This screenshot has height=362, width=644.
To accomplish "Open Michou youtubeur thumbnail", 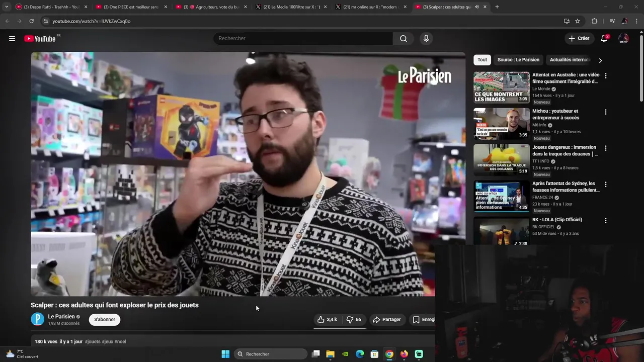I will click(x=502, y=124).
